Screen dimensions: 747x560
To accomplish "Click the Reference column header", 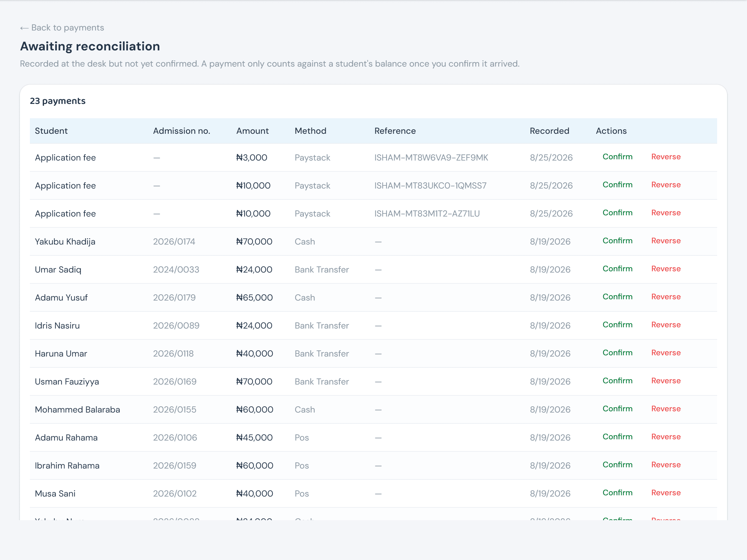I will (x=395, y=131).
